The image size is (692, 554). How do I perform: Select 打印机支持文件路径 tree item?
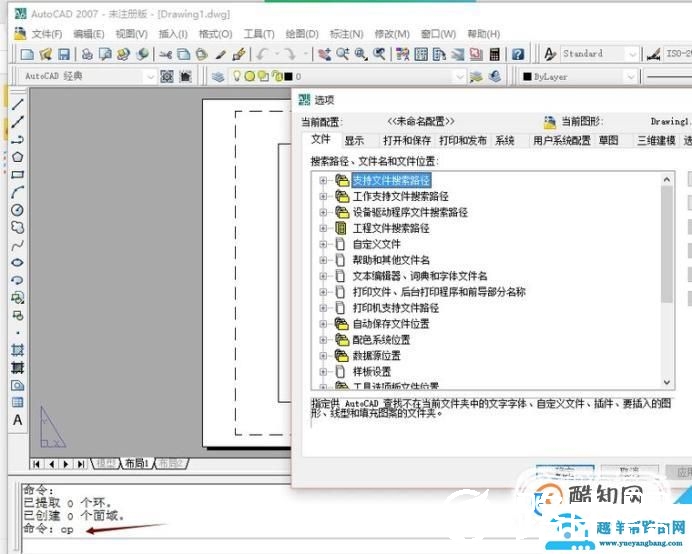tap(396, 308)
